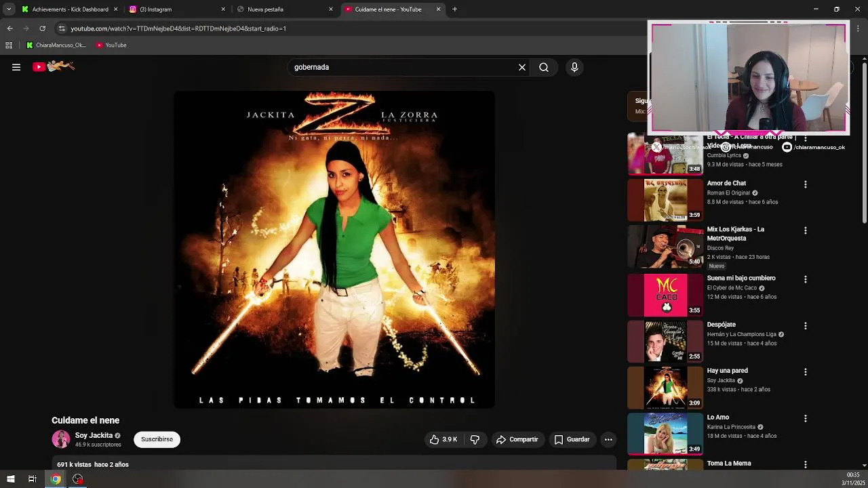868x488 pixels.
Task: Open the Hay una pared video title
Action: tap(727, 371)
